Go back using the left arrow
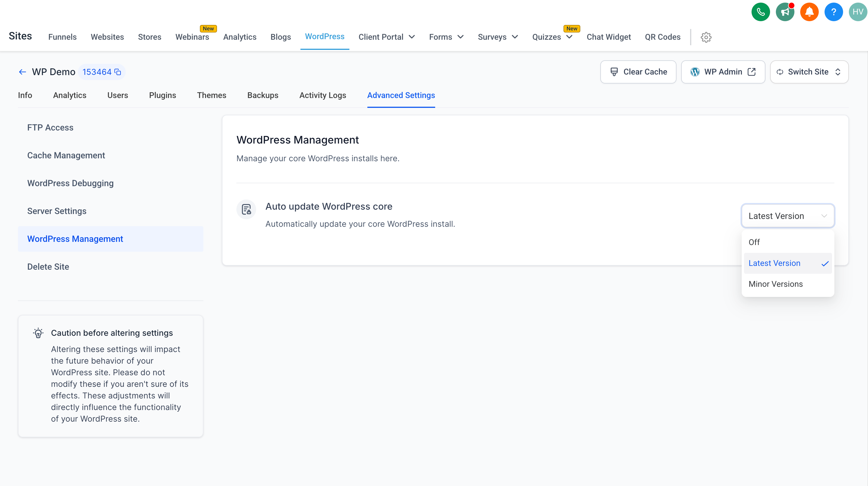Image resolution: width=868 pixels, height=486 pixels. (x=22, y=72)
